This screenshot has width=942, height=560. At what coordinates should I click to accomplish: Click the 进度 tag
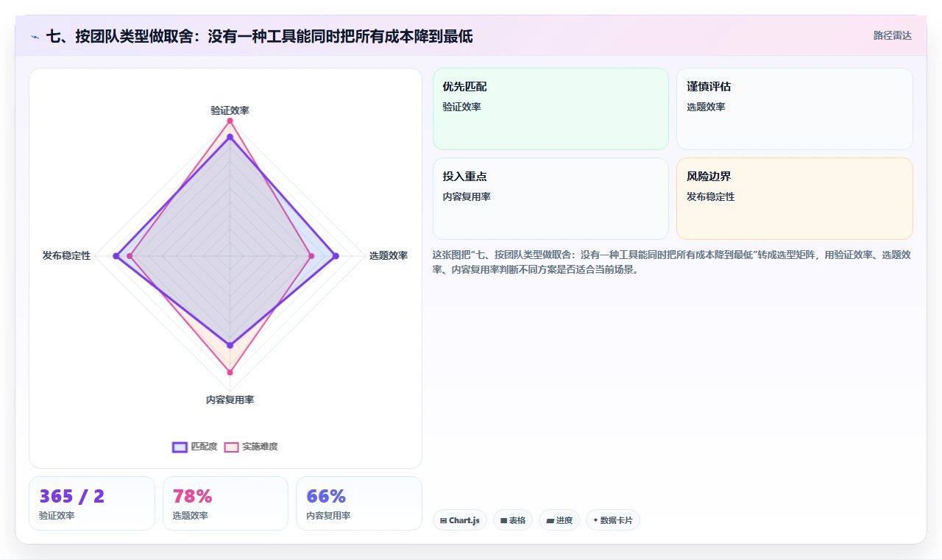click(x=559, y=520)
